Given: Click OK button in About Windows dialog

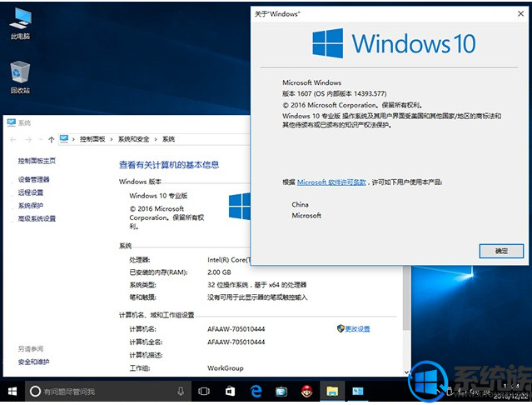Looking at the screenshot, I should 501,251.
